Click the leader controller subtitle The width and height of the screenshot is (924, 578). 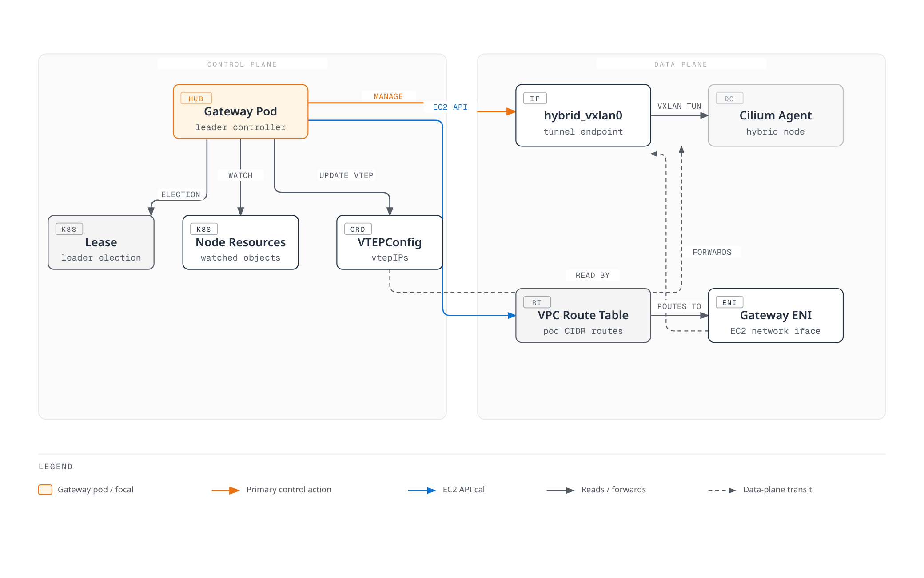coord(240,127)
